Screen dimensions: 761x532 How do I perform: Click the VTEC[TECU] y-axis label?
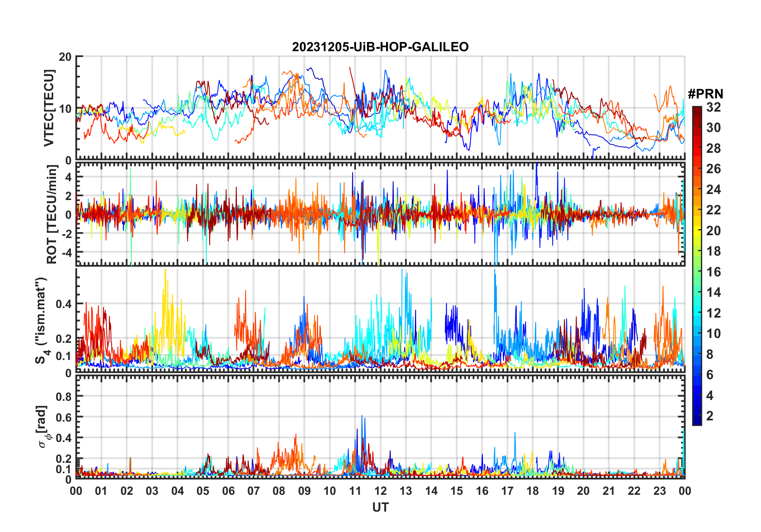(x=49, y=108)
